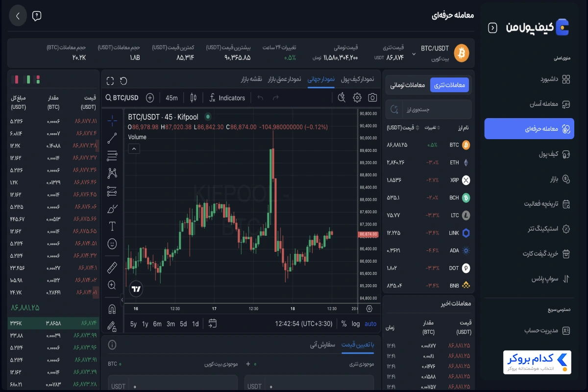Set chart range to 1y

145,324
